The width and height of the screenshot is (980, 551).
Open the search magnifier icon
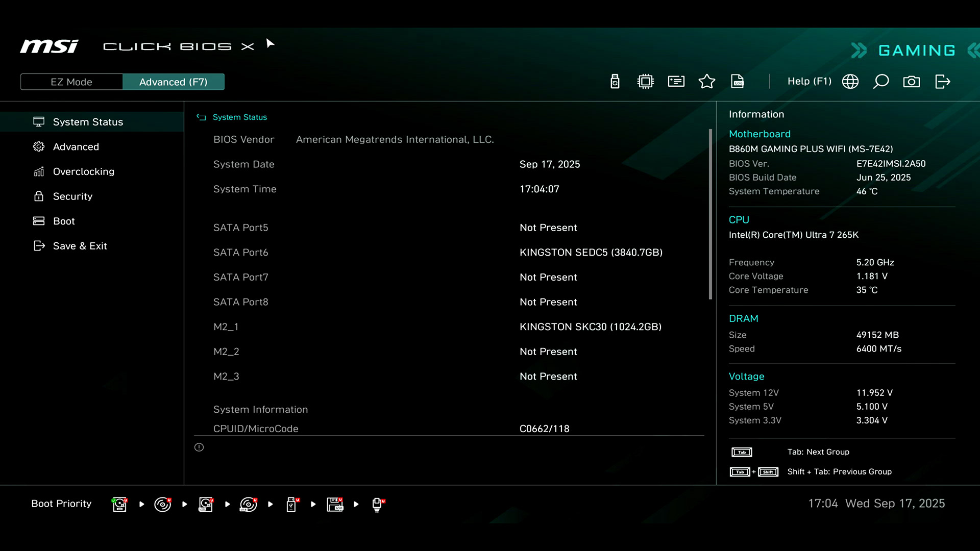point(881,82)
